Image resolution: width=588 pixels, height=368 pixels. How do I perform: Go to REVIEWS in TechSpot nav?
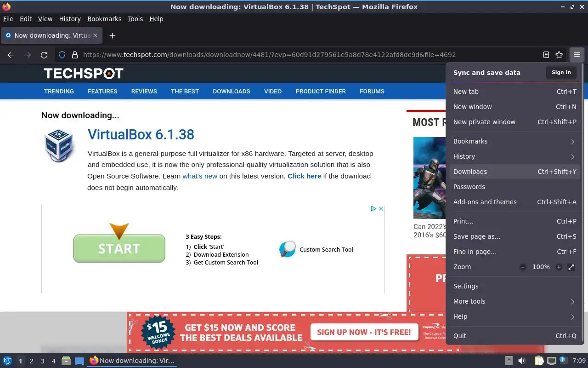coord(144,91)
